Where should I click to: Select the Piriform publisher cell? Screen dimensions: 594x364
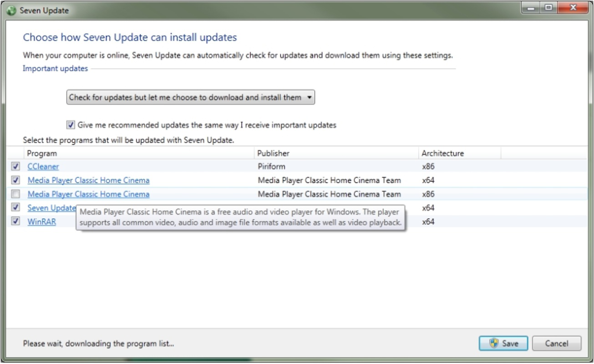coord(272,167)
